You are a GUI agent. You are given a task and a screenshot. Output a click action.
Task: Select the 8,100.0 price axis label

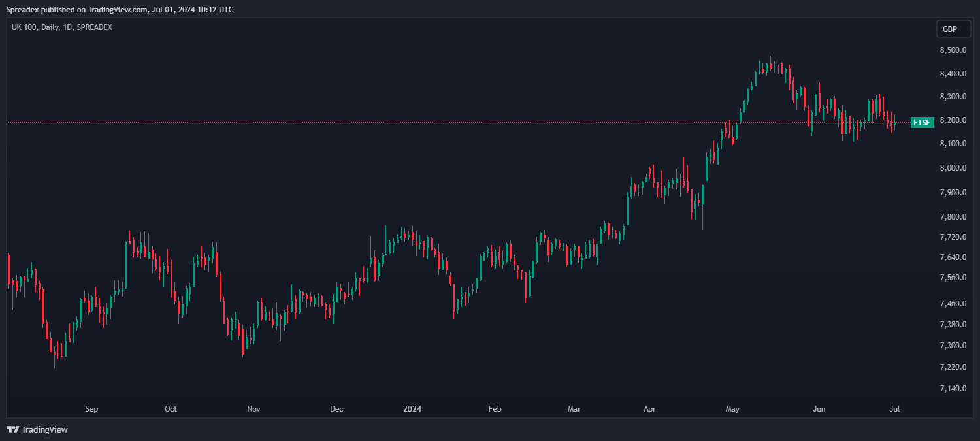(x=954, y=144)
